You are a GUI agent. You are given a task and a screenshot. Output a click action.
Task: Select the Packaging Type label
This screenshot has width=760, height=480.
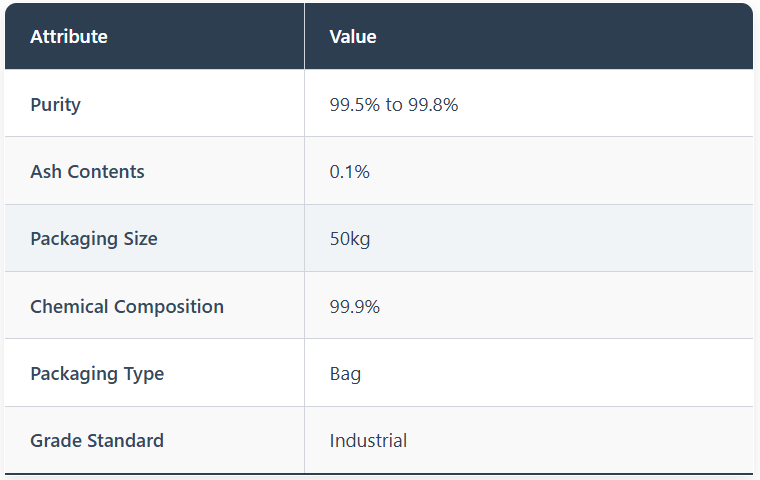tap(97, 374)
